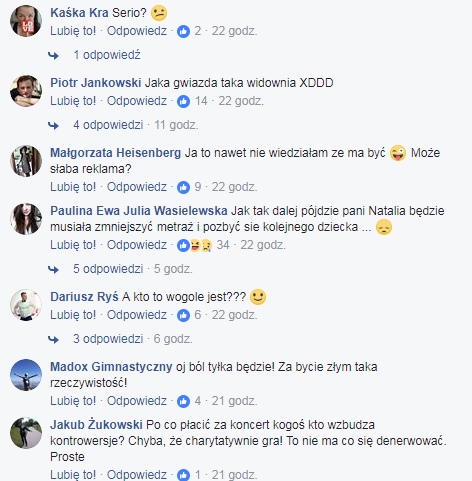This screenshot has height=481, width=472.
Task: Click Odpowiedz under Paulina Wasielewska's comment
Action: [x=137, y=245]
